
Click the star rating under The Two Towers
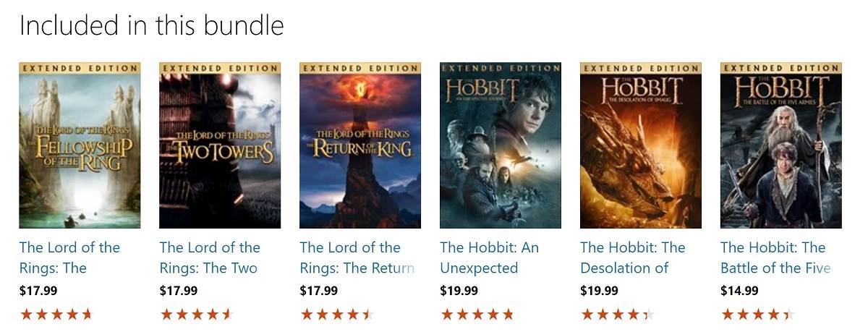coord(197,314)
